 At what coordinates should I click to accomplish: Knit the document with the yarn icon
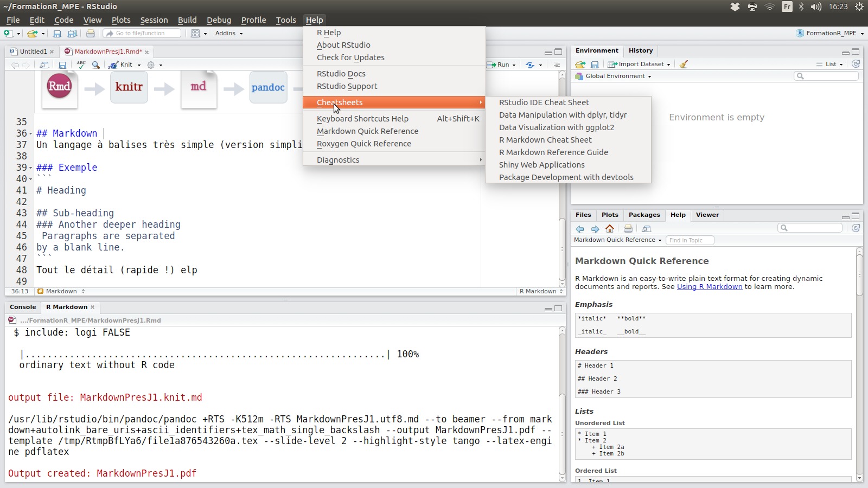[x=113, y=65]
